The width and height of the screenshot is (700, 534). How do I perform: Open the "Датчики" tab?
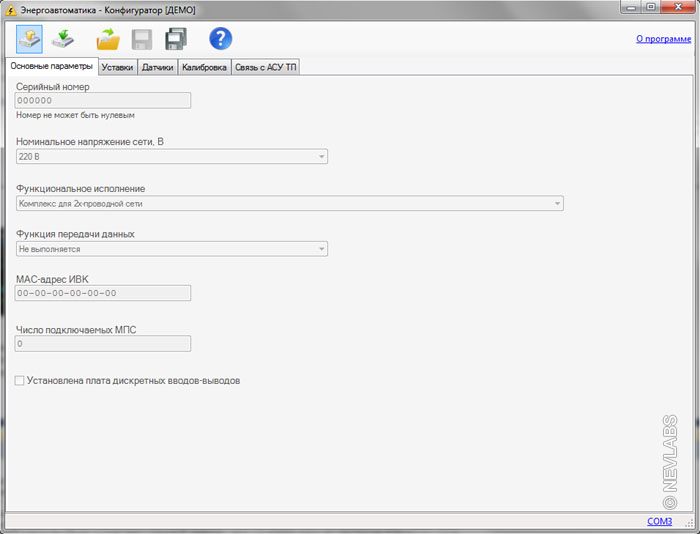tap(157, 67)
